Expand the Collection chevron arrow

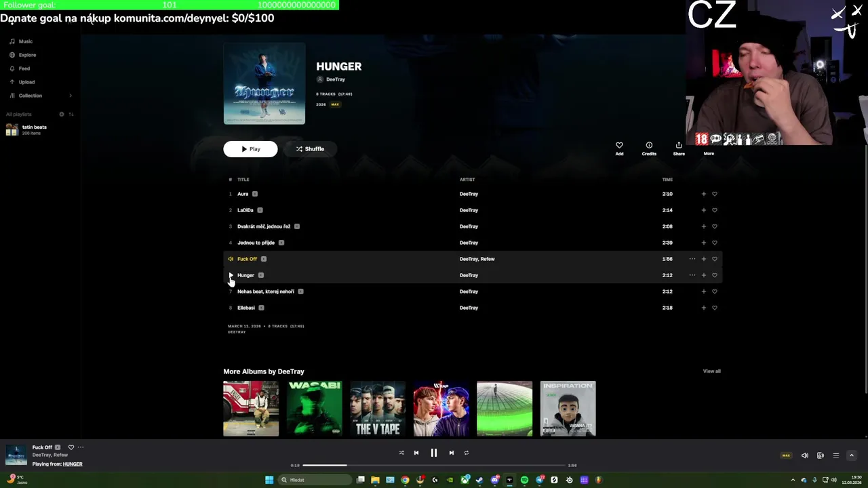(71, 96)
